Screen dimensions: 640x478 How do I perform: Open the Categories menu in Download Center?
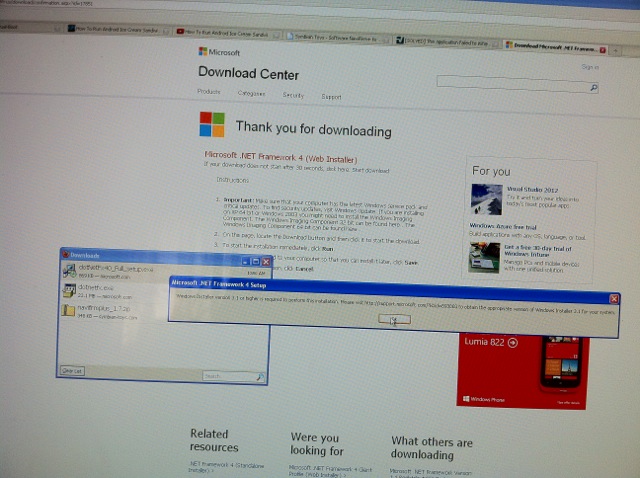coord(250,94)
